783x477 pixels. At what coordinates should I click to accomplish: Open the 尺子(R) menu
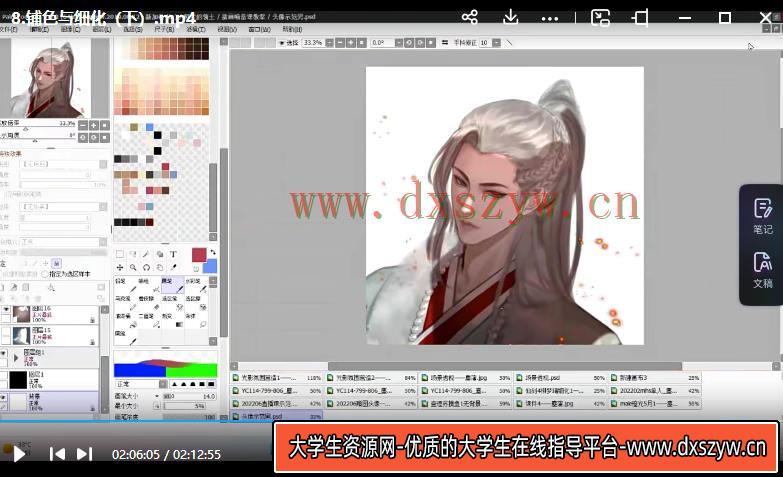pyautogui.click(x=164, y=29)
